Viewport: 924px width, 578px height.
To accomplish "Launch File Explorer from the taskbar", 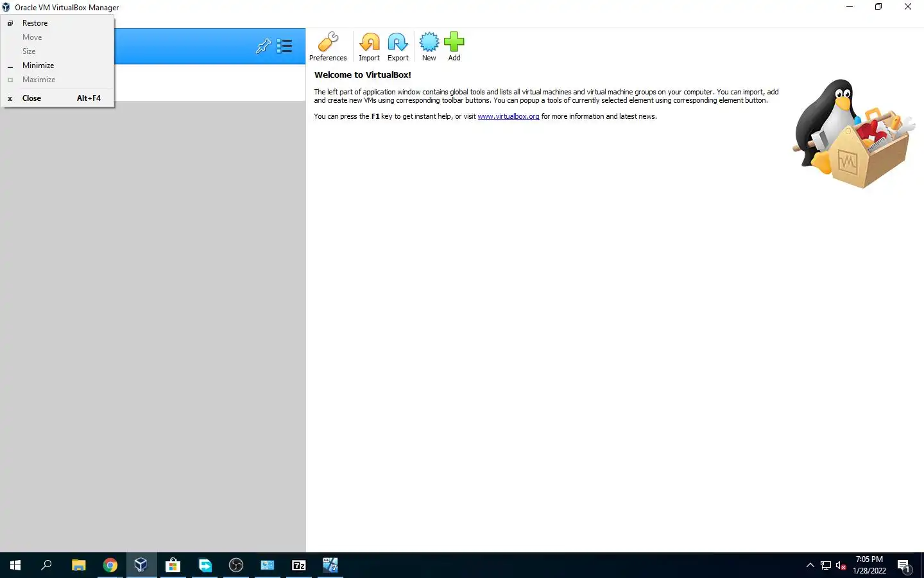I will [78, 565].
